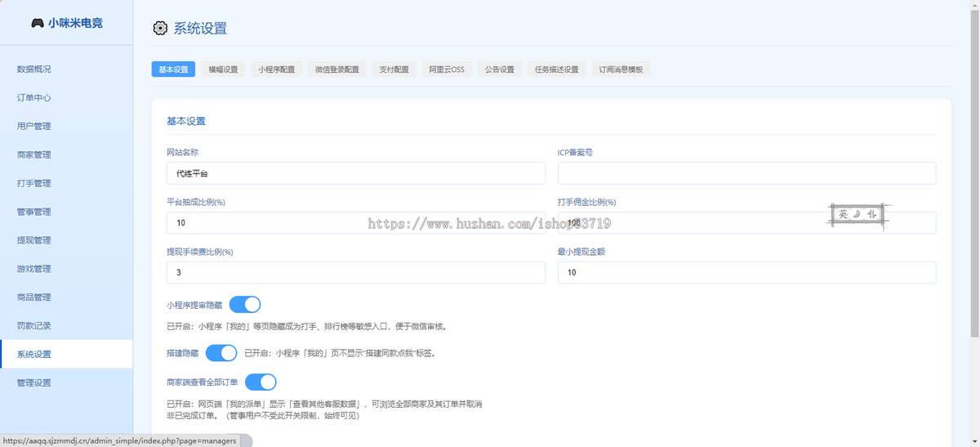
Task: Click the gamepad logo icon beside 小咪米电竞
Action: click(38, 23)
